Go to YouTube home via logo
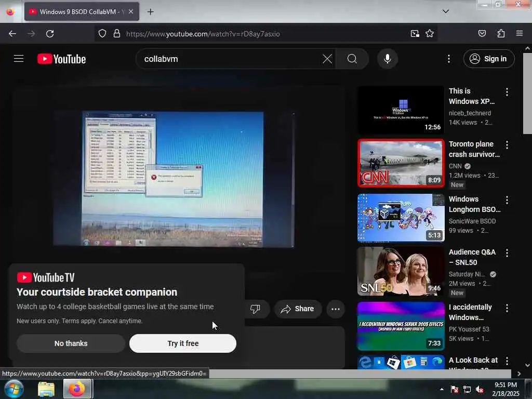Viewport: 532px width, 399px height. (x=61, y=59)
